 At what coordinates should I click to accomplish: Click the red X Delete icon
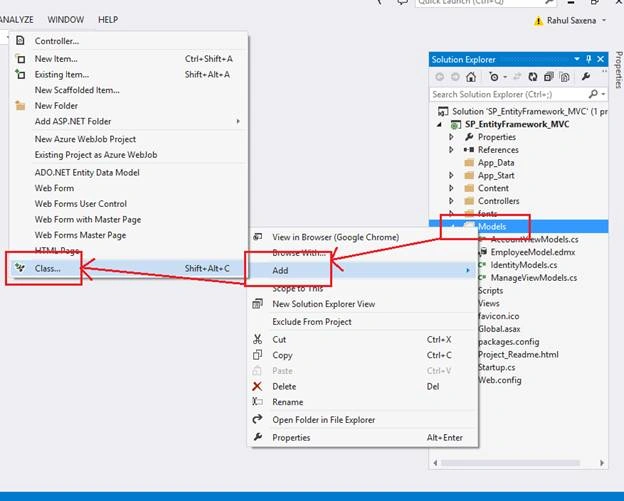[257, 386]
